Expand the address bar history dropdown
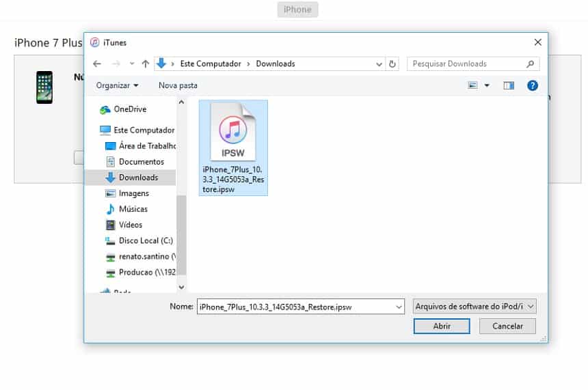This screenshot has height=390, width=588. click(379, 64)
